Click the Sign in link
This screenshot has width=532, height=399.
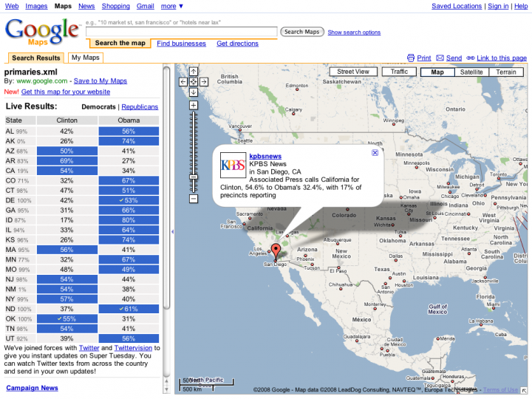coord(498,6)
